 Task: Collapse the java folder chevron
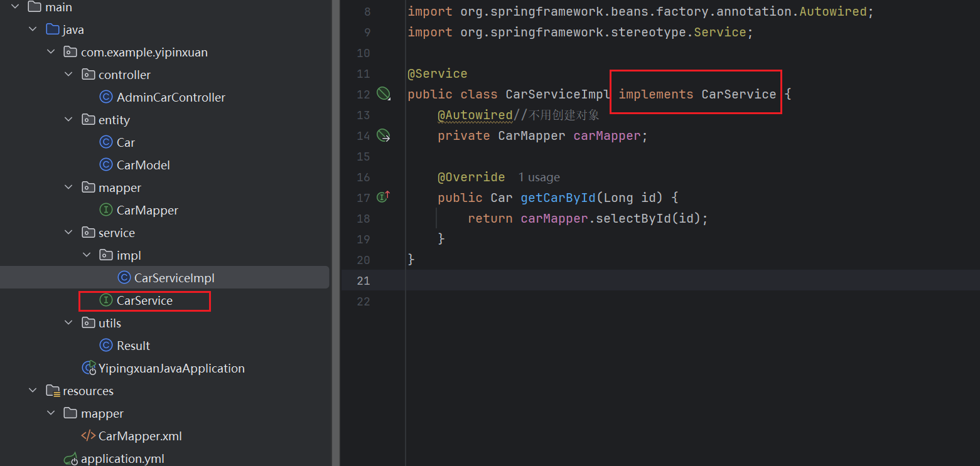33,29
